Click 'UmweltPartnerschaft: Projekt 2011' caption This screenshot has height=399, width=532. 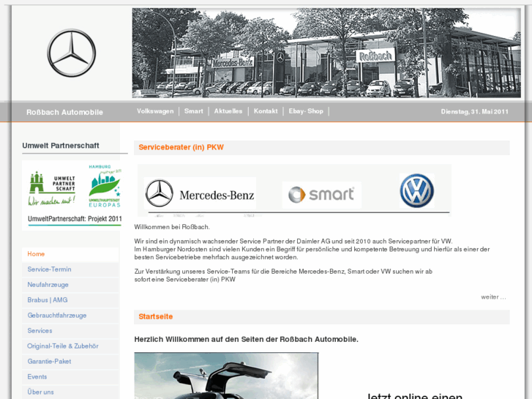coord(75,219)
